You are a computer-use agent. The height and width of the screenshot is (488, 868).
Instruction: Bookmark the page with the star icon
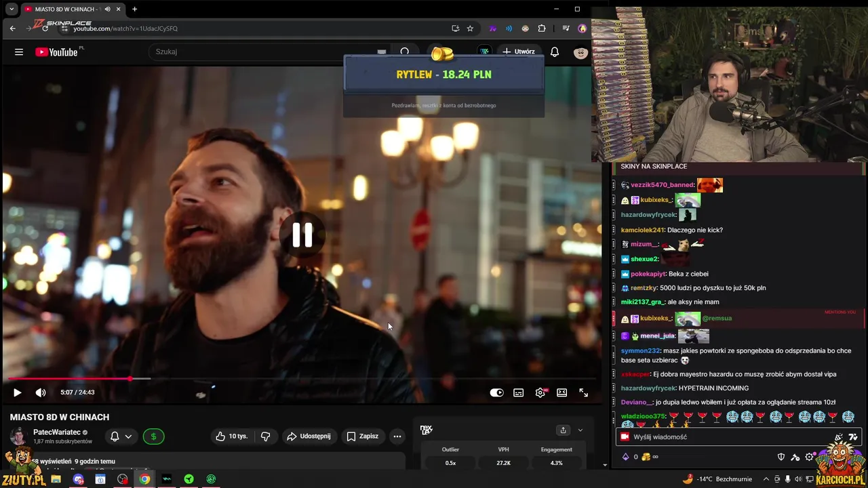pos(470,28)
